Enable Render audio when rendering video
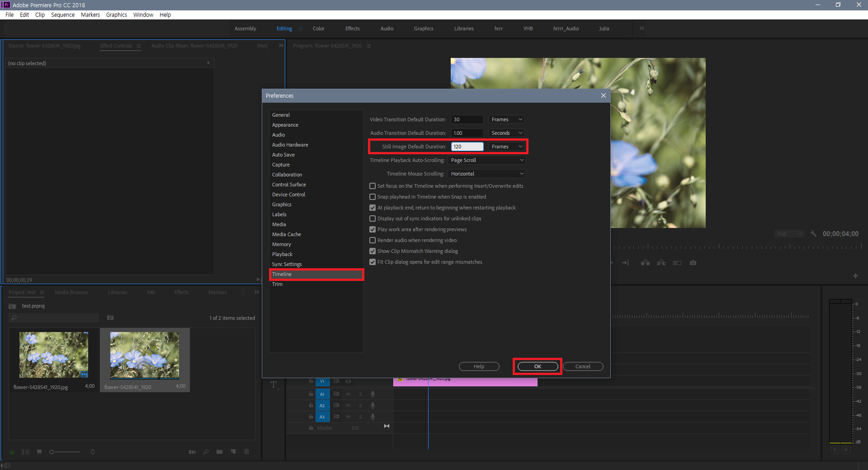The image size is (868, 470). tap(373, 240)
